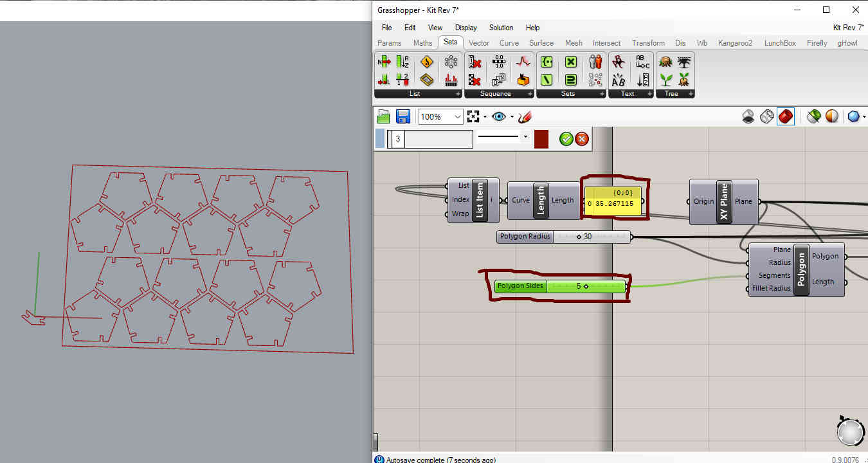Click the Kit Rev 7* document name at right
The image size is (868, 463).
pyautogui.click(x=848, y=28)
